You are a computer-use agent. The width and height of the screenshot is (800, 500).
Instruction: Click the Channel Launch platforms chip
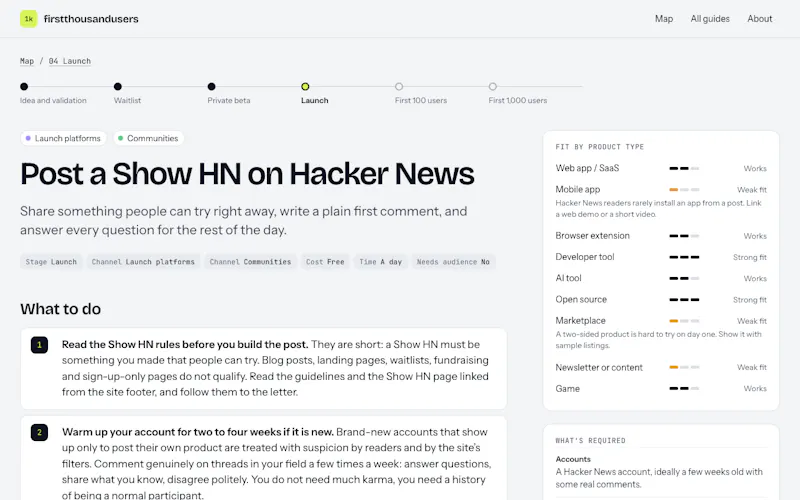click(x=143, y=262)
